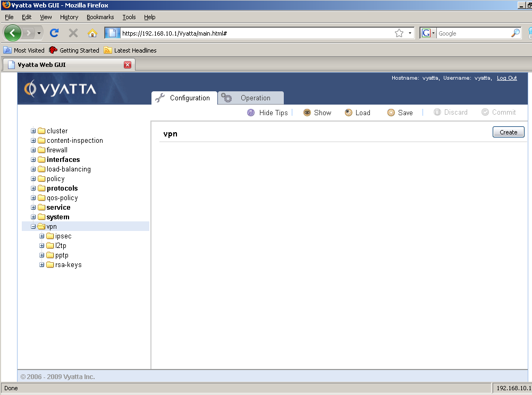
Task: Switch to the Operation tab
Action: tap(250, 98)
